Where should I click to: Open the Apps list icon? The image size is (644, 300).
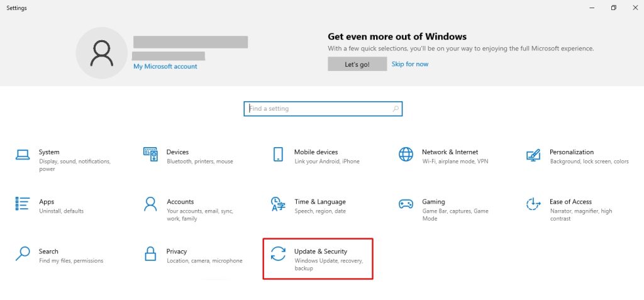coord(23,203)
